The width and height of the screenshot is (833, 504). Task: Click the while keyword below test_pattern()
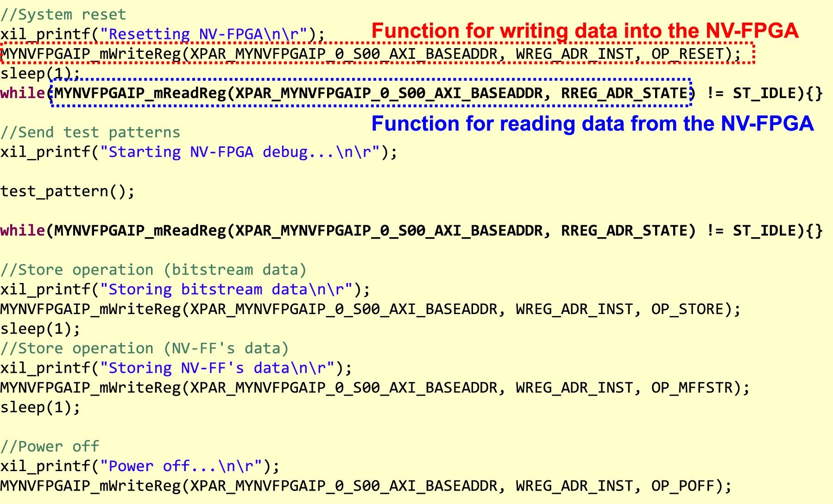tap(23, 230)
